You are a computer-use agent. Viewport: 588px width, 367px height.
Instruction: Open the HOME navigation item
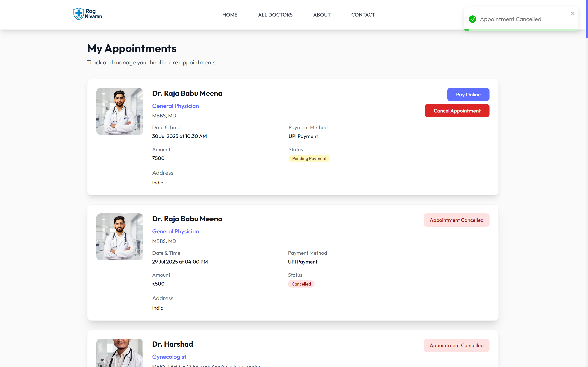[230, 15]
